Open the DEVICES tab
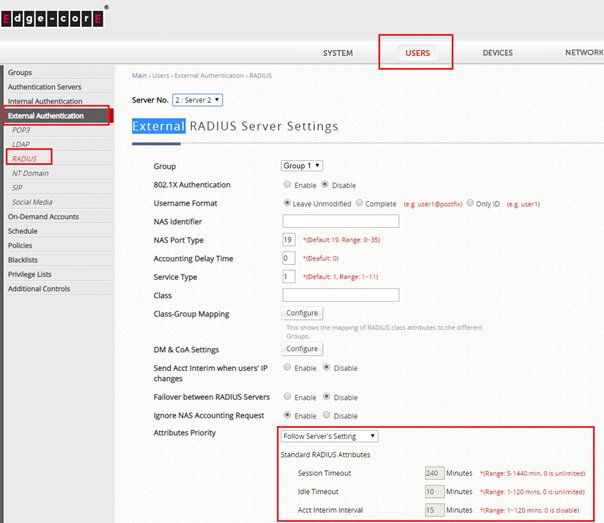The width and height of the screenshot is (604, 523). pyautogui.click(x=497, y=53)
